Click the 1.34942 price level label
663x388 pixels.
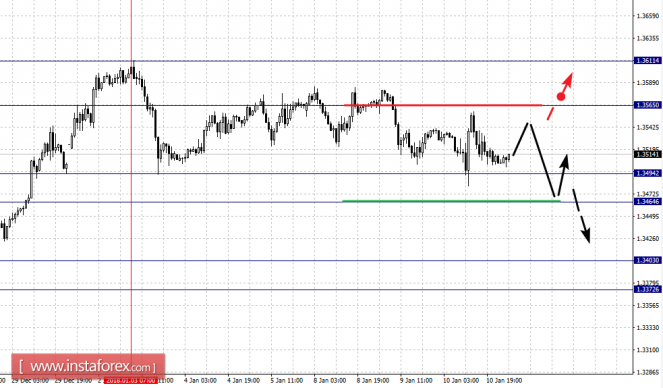647,173
